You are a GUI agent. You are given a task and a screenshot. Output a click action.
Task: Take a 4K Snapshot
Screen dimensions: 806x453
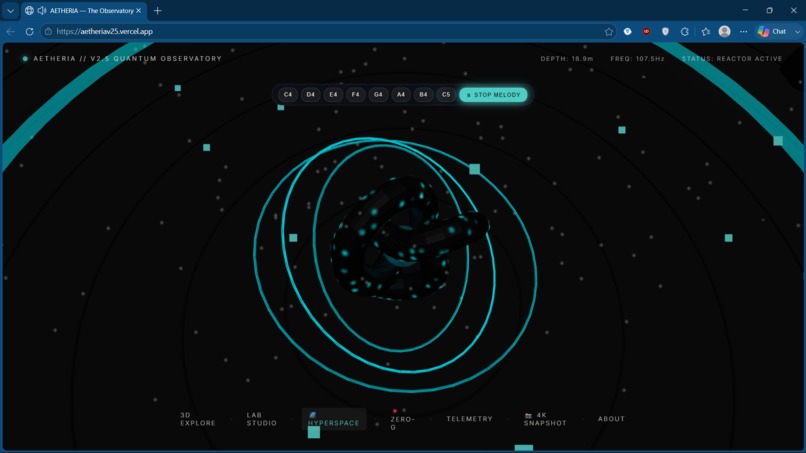click(545, 419)
